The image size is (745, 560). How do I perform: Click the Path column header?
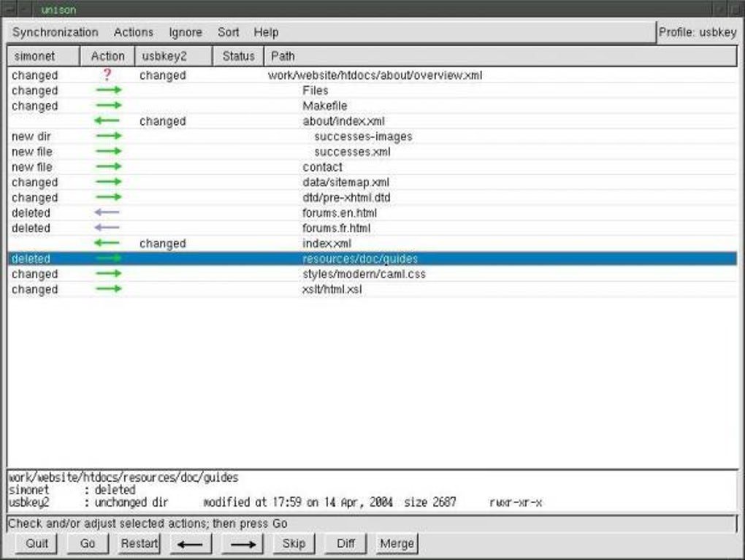click(x=500, y=56)
